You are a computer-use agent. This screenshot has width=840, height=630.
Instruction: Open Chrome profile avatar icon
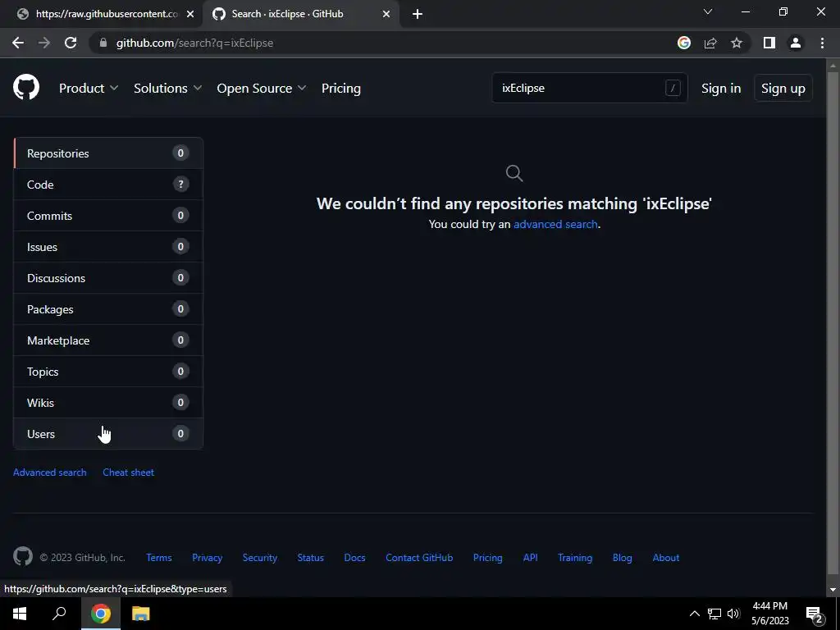(x=796, y=43)
